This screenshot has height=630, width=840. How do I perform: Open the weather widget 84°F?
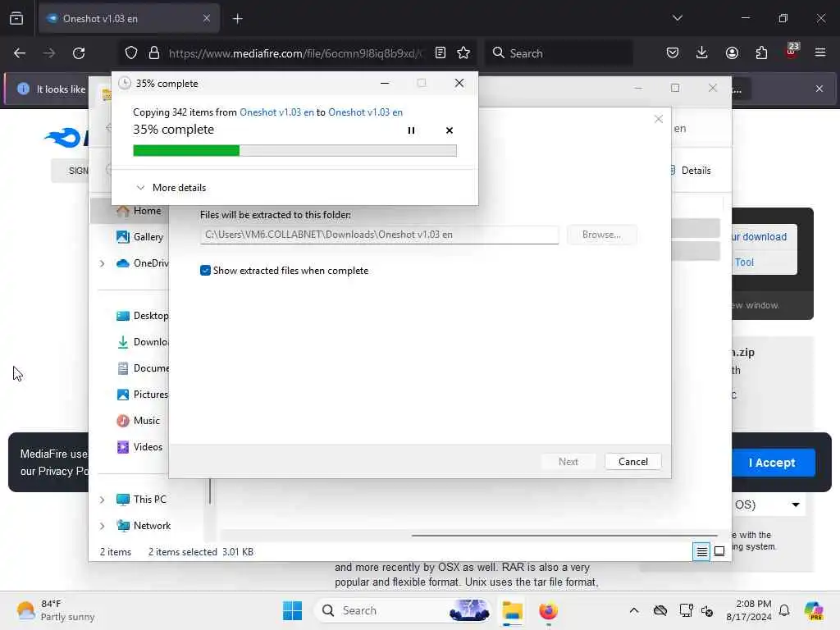coord(55,610)
